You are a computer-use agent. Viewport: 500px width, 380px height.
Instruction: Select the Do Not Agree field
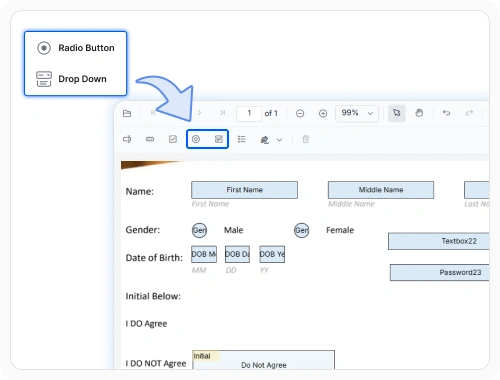264,360
